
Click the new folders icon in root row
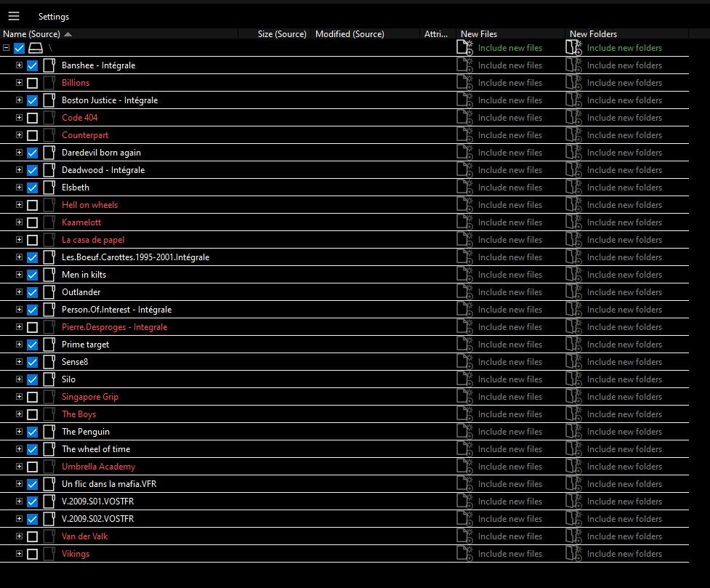[573, 47]
